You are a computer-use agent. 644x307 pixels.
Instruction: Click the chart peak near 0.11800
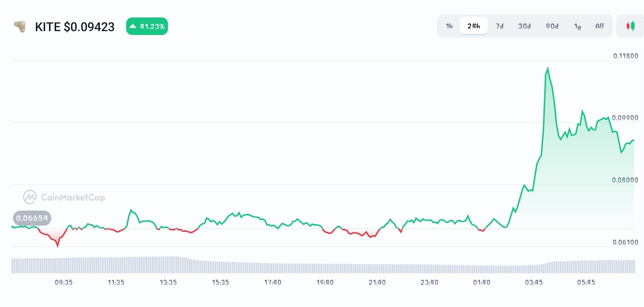pyautogui.click(x=548, y=69)
